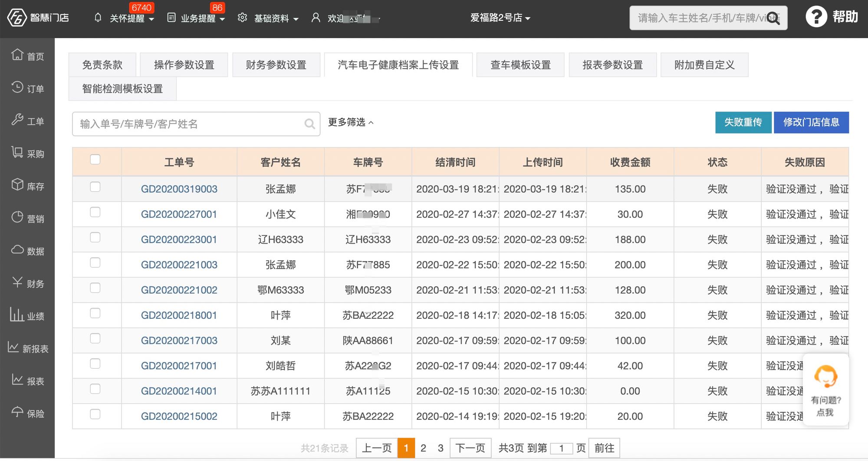Click the page number input field
Screen dimensions: 868x461
(562, 448)
